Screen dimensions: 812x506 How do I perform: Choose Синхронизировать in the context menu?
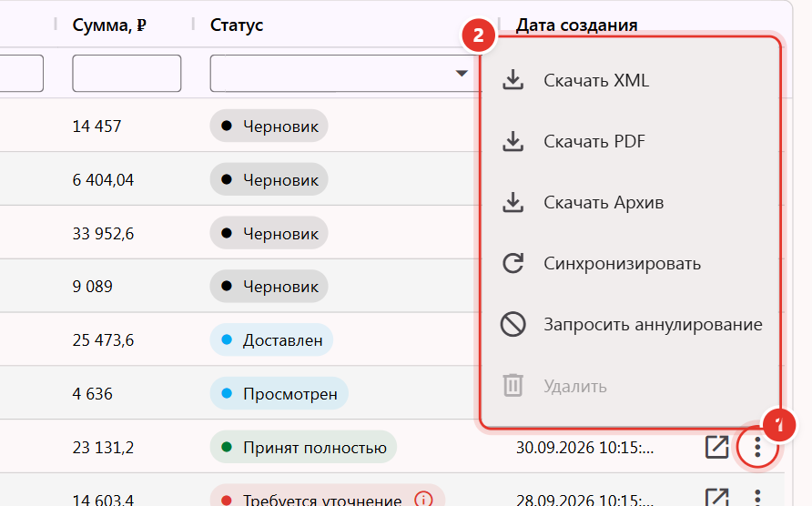[630, 263]
